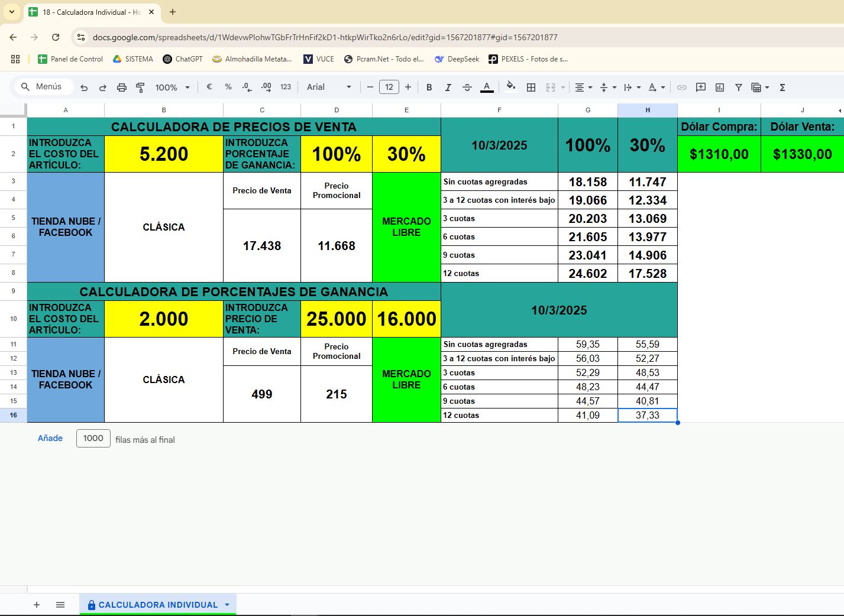The width and height of the screenshot is (844, 616).
Task: Expand horizontal align dropdown
Action: coord(583,87)
